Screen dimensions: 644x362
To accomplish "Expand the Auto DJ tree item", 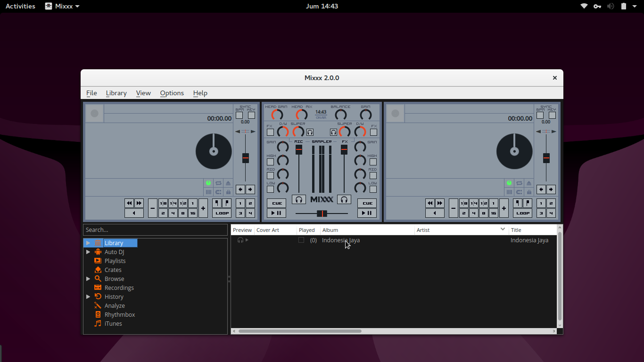I will point(88,252).
